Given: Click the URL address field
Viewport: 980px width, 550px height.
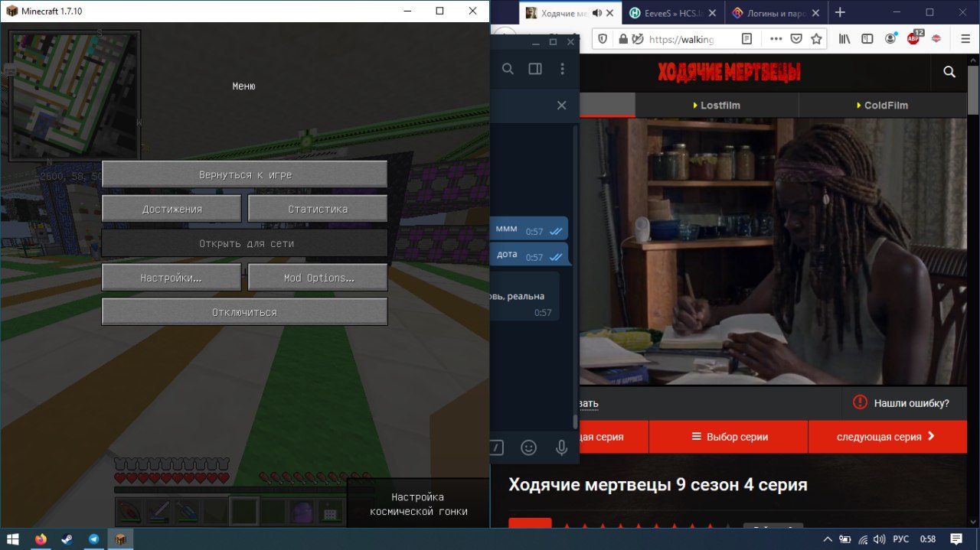Looking at the screenshot, I should [x=681, y=39].
